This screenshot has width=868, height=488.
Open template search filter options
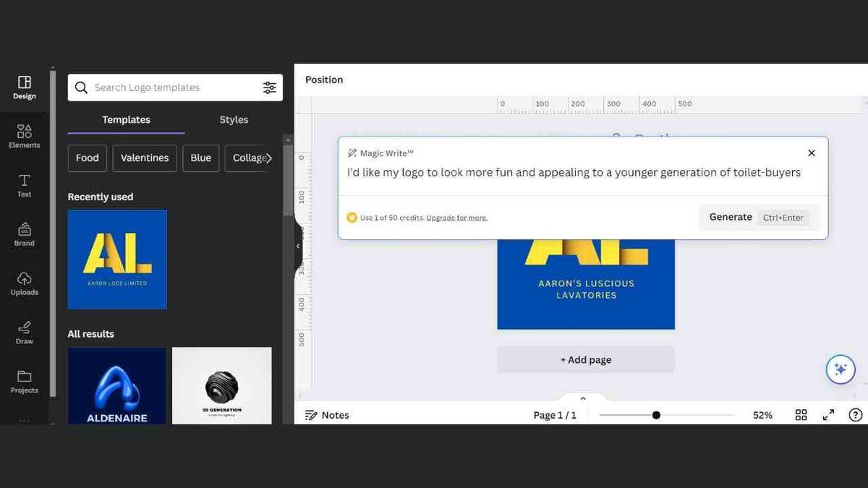pos(269,87)
